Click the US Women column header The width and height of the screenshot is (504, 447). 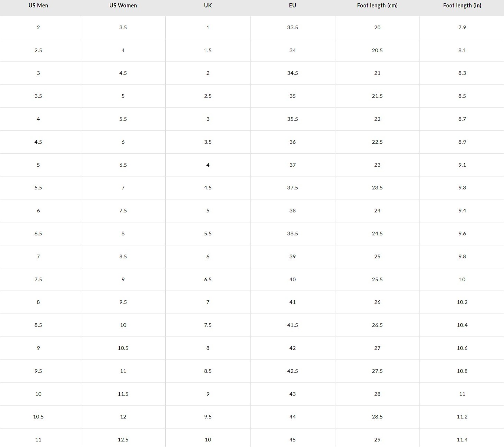tap(123, 6)
